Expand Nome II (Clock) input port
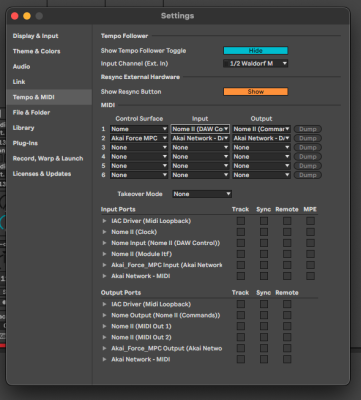361x400 pixels. pos(104,232)
